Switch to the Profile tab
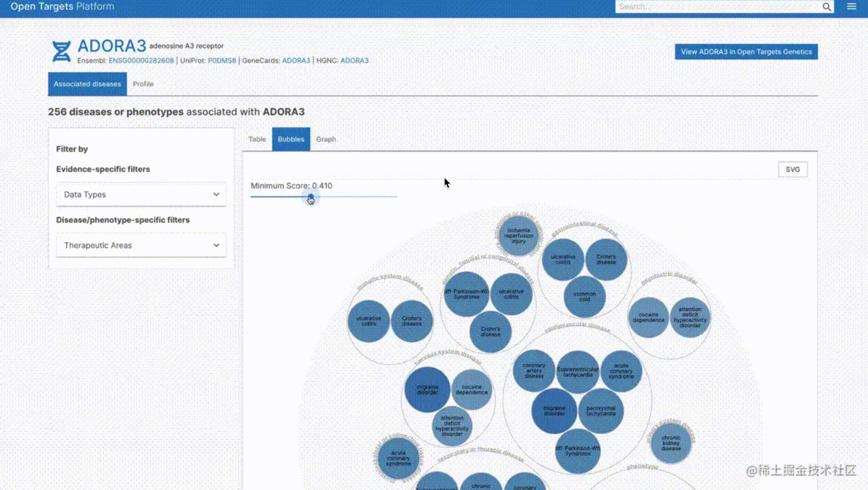 pyautogui.click(x=143, y=84)
